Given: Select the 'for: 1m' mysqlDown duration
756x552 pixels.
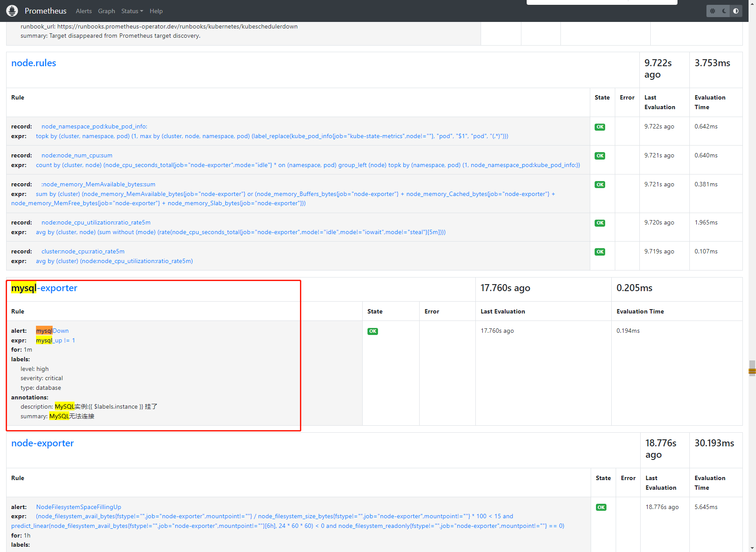Looking at the screenshot, I should pyautogui.click(x=21, y=350).
